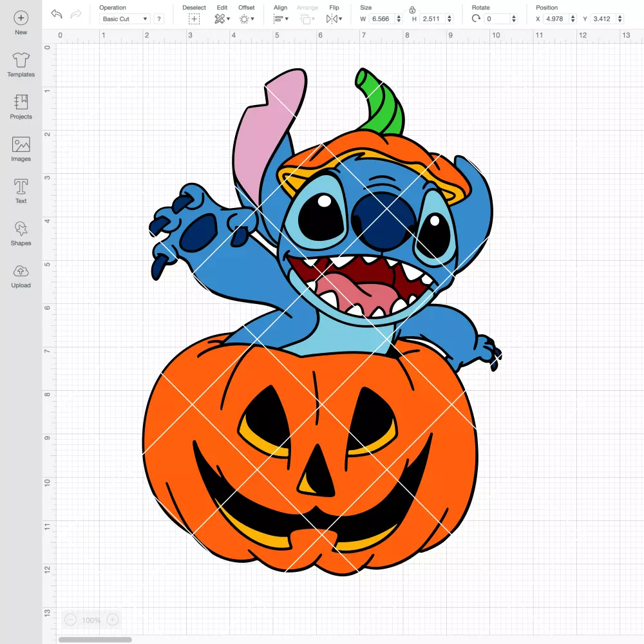Adjust the Rotate stepper arrows
Viewport: 644px width, 644px height.
[514, 19]
